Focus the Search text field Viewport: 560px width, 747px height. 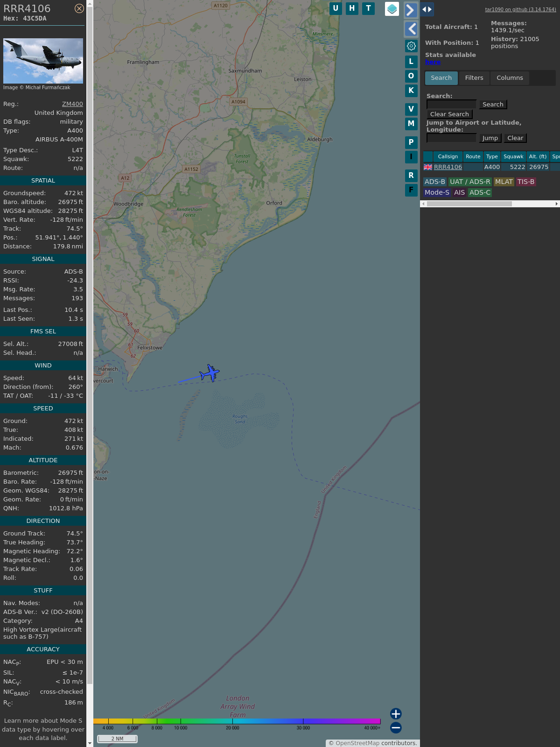click(451, 105)
